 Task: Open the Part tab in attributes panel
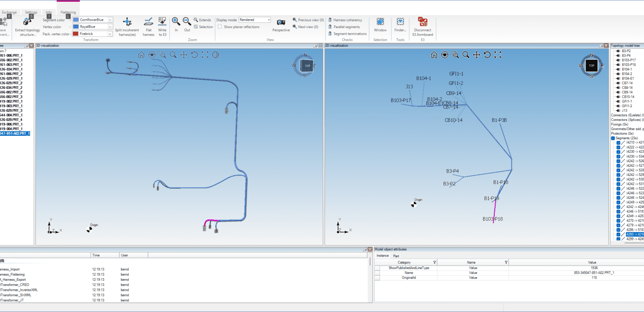tap(396, 256)
